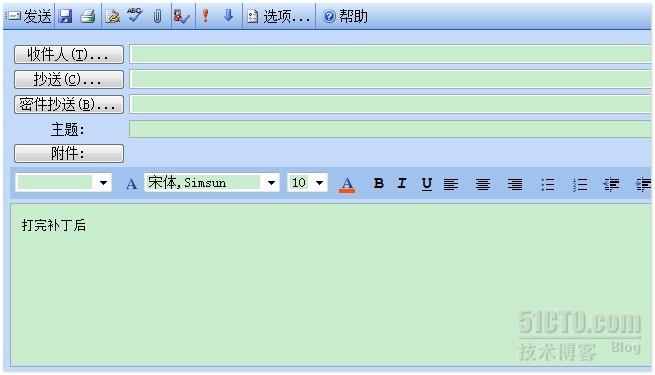Viewport: 655px width, 375px height.
Task: Toggle bold formatting
Action: tap(378, 183)
